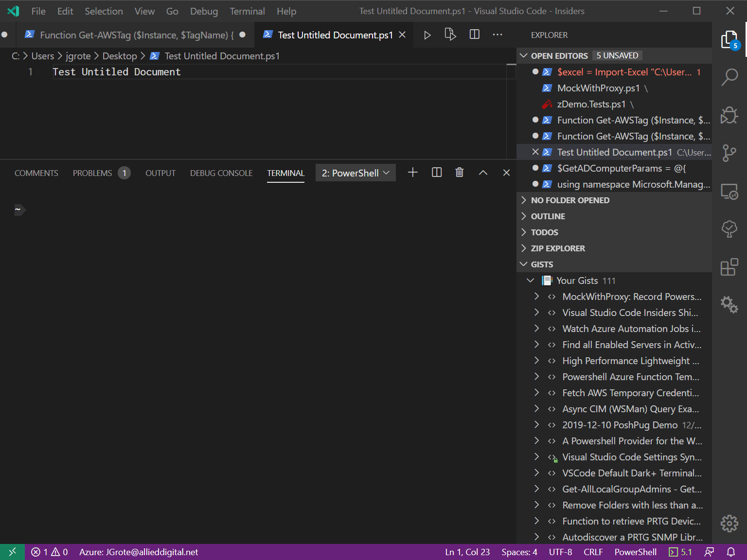747x560 pixels.
Task: Click the remote window indicator in status bar
Action: (x=12, y=552)
